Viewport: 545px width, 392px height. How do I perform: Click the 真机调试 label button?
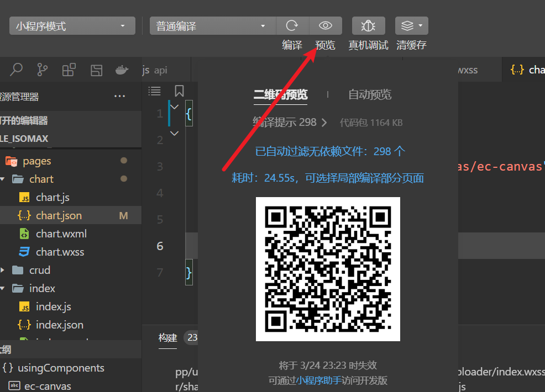point(369,45)
